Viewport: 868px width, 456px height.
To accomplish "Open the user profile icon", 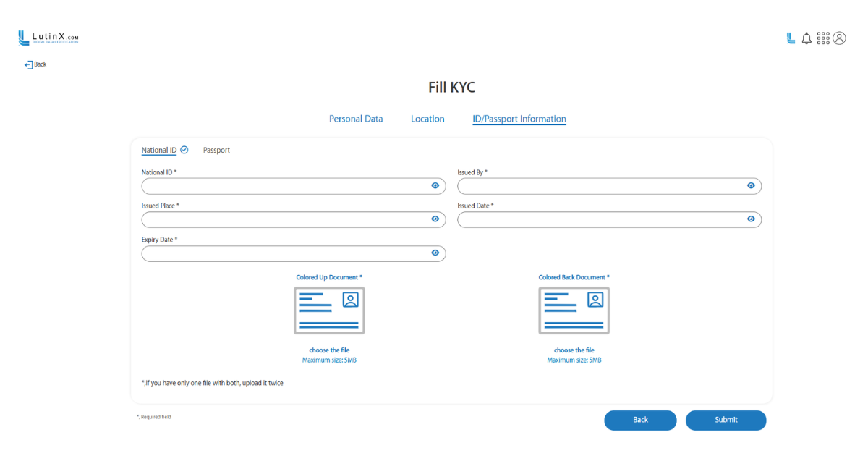I will (x=839, y=38).
